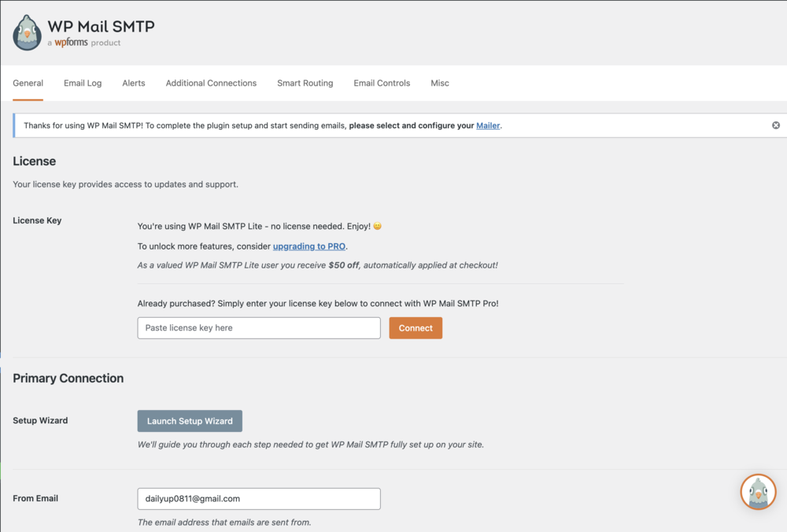This screenshot has width=787, height=532.
Task: Click the From Email label
Action: (x=35, y=498)
